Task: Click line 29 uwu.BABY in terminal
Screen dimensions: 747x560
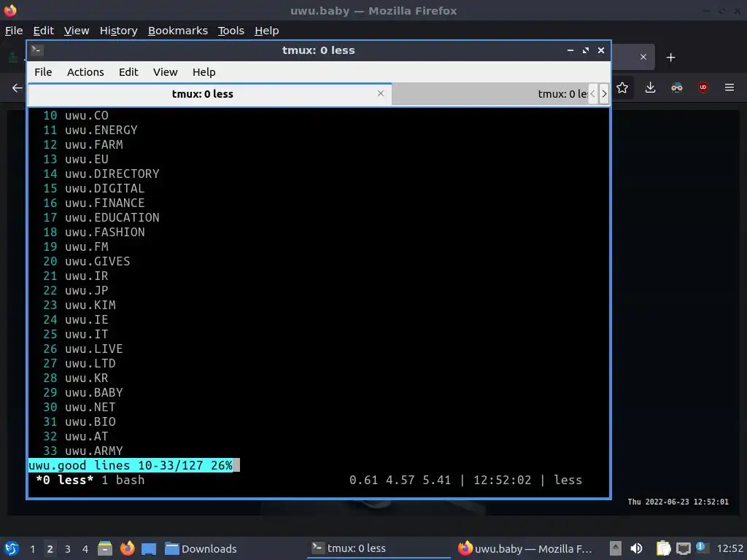Action: tap(83, 392)
